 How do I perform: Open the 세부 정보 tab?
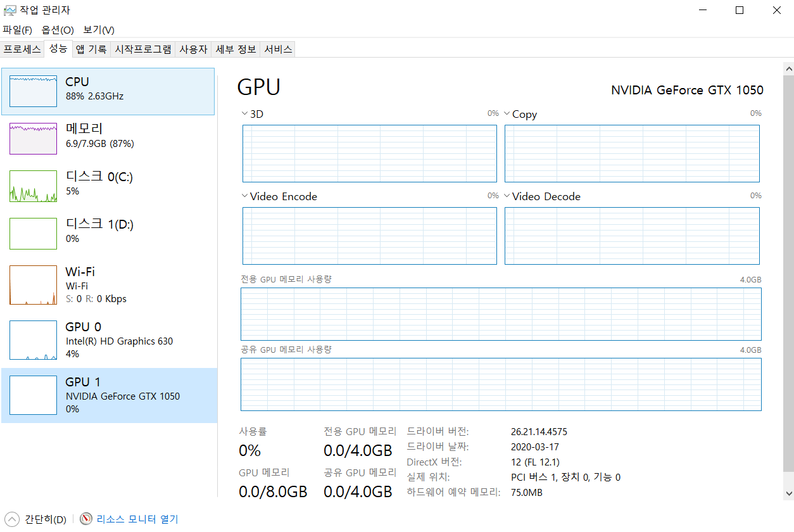click(x=236, y=49)
